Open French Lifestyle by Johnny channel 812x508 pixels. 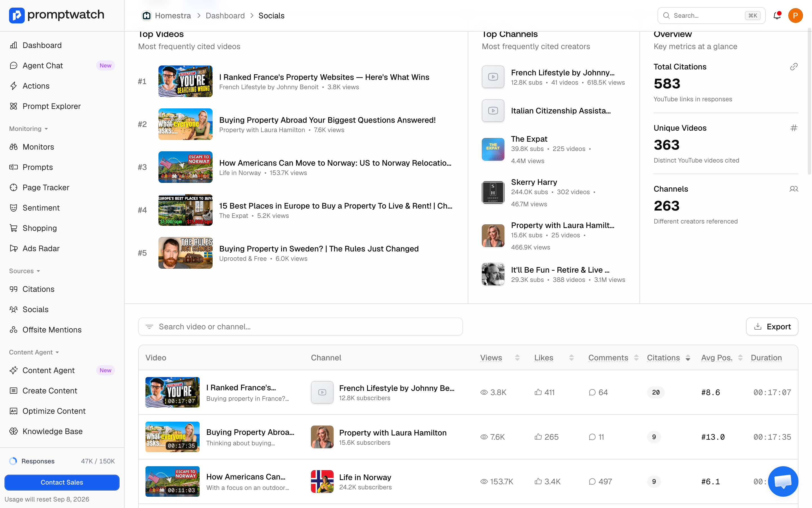point(563,73)
